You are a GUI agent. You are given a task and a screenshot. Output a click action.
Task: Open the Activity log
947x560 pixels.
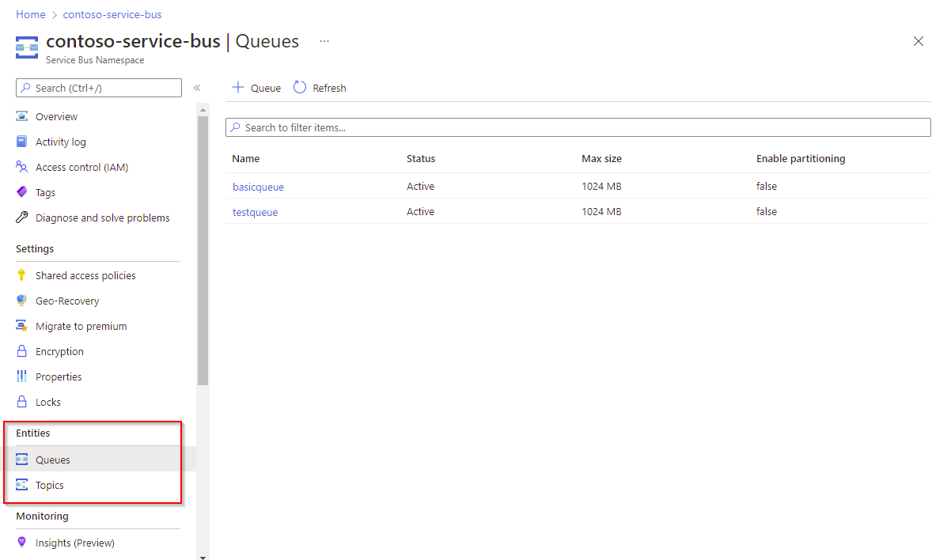pos(62,142)
